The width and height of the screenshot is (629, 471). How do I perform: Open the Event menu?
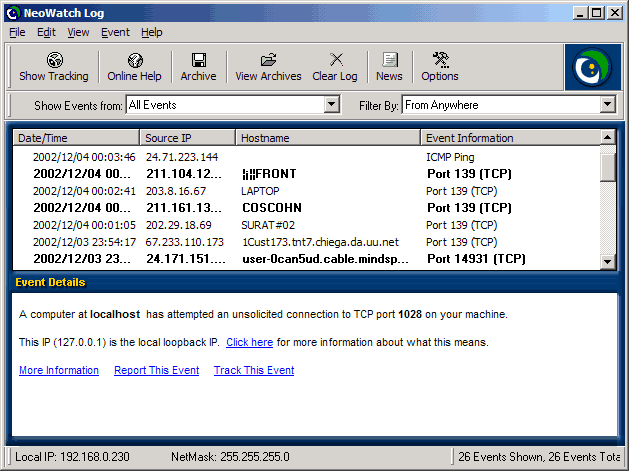115,32
